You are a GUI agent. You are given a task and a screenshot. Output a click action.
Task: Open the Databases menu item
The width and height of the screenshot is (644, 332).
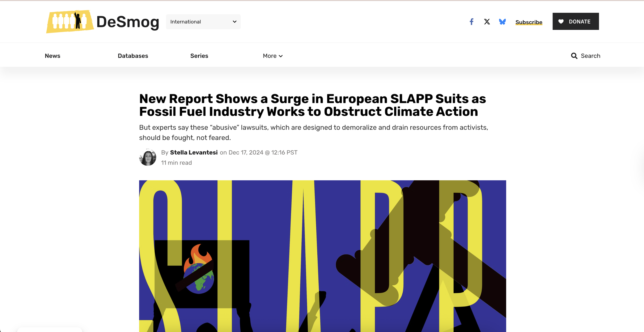[x=133, y=56]
